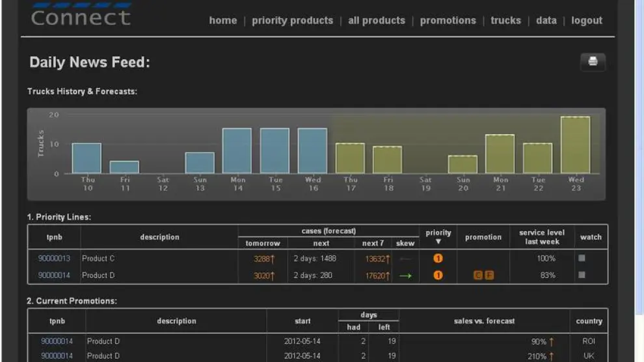The height and width of the screenshot is (362, 644).
Task: Open the promotions page from navigation
Action: (448, 21)
